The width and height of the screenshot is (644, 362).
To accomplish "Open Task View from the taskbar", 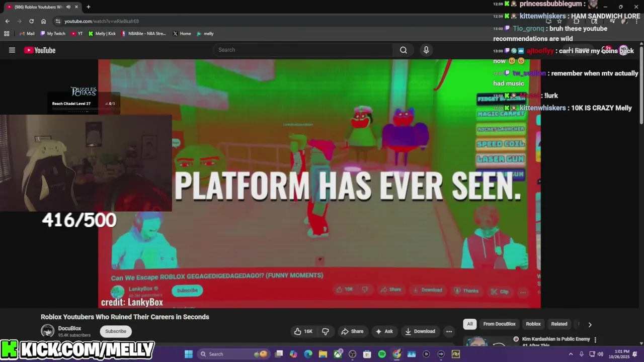I will click(x=279, y=354).
